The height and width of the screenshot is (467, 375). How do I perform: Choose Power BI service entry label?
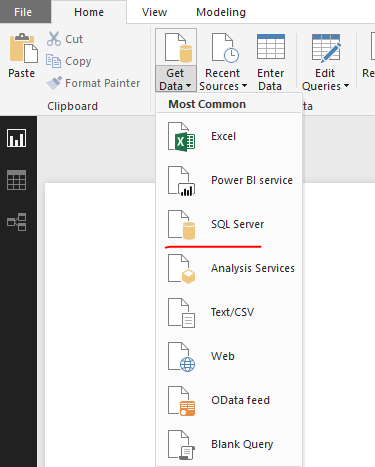click(x=252, y=180)
